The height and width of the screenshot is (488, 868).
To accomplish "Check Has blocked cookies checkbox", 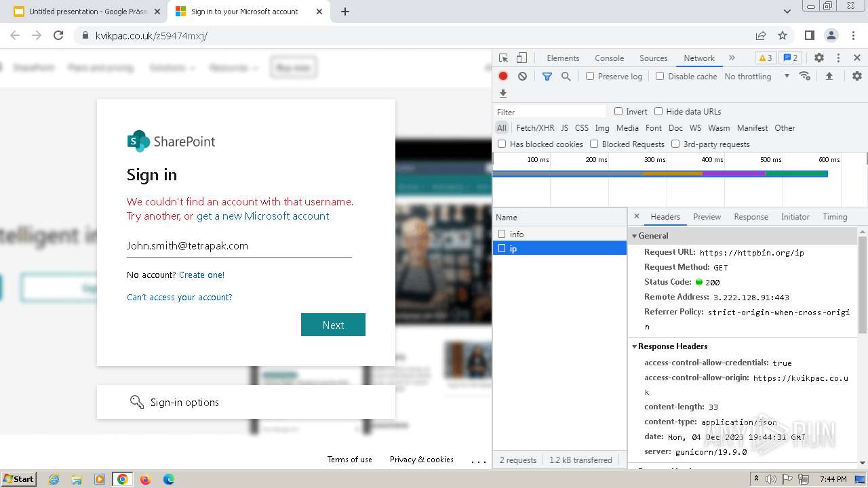I will point(502,144).
